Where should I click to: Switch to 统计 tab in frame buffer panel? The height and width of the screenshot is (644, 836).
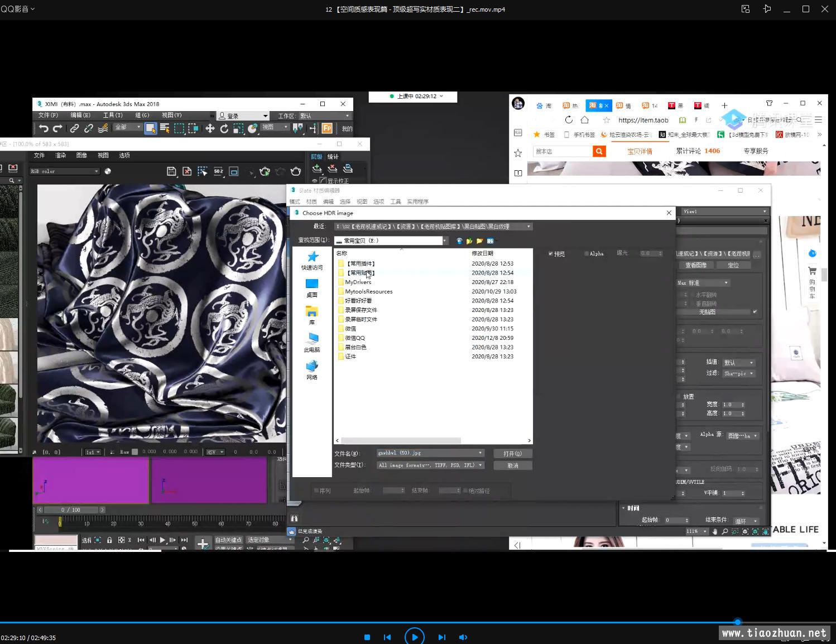click(333, 157)
